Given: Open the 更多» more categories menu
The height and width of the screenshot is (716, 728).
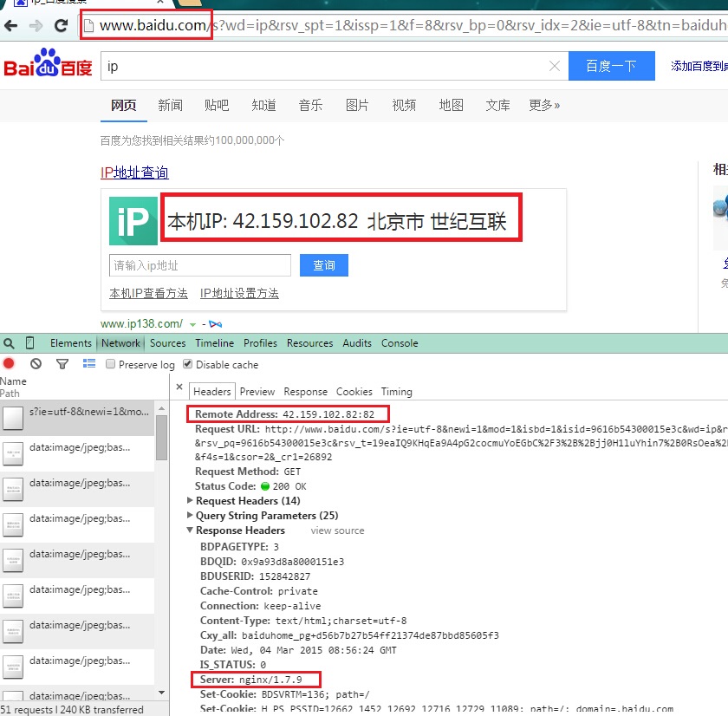Looking at the screenshot, I should pos(544,105).
